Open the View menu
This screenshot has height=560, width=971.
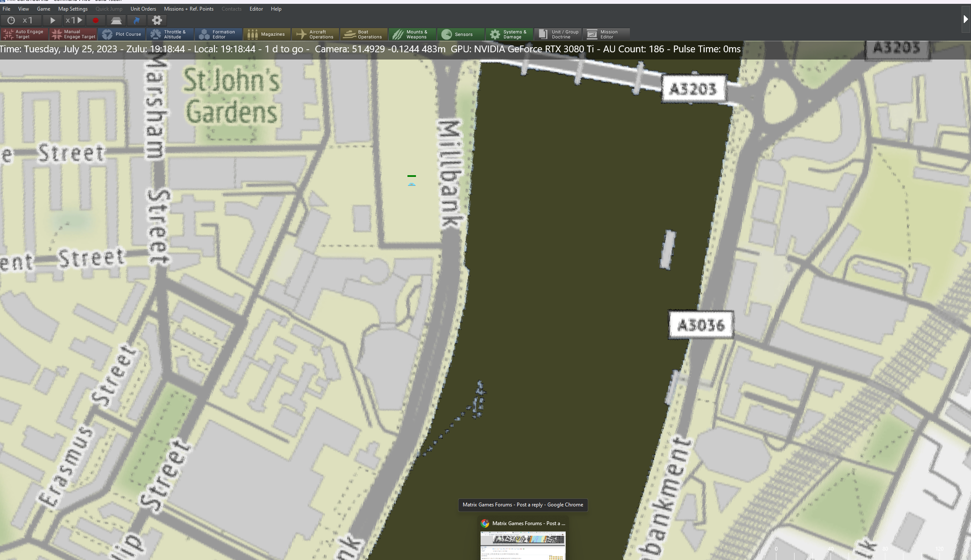23,9
